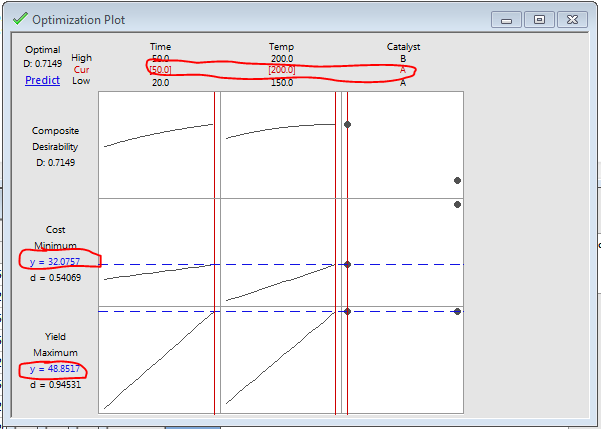Click Catalyst dot in Composite Desirability row
The height and width of the screenshot is (429, 601).
(457, 180)
